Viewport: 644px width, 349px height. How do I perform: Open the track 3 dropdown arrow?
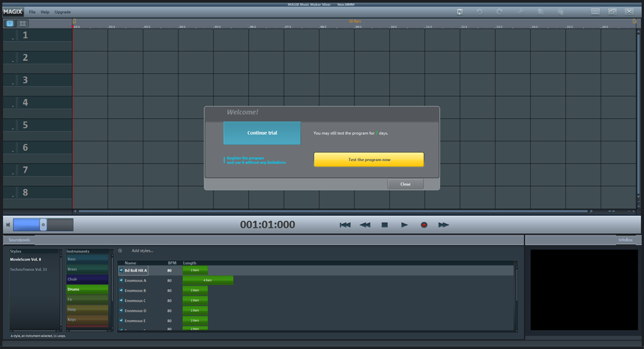tap(13, 84)
